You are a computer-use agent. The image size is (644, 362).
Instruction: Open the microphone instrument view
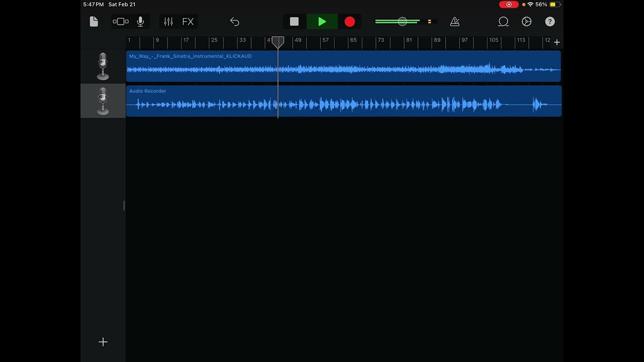click(x=140, y=22)
